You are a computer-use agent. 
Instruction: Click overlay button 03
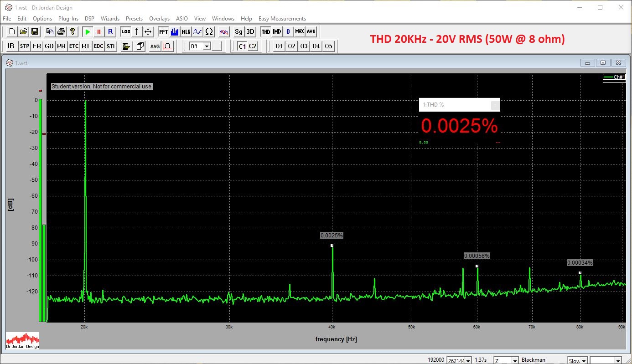click(x=304, y=46)
